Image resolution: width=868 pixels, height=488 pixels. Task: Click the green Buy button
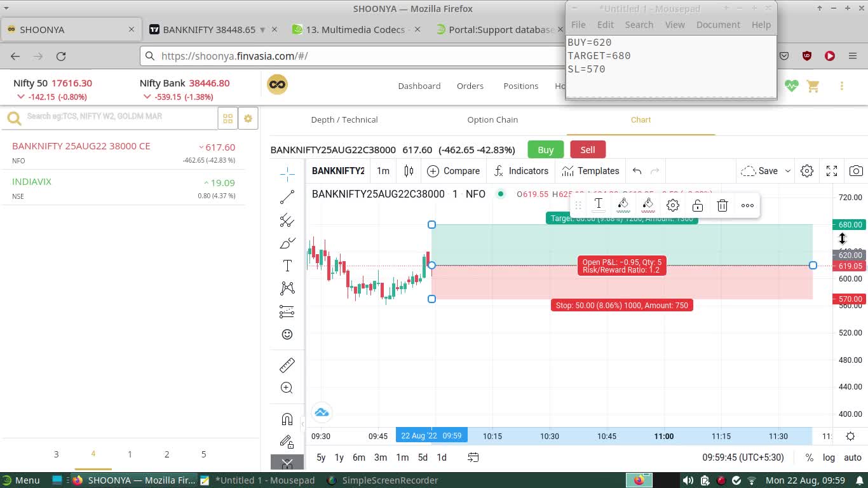[546, 150]
